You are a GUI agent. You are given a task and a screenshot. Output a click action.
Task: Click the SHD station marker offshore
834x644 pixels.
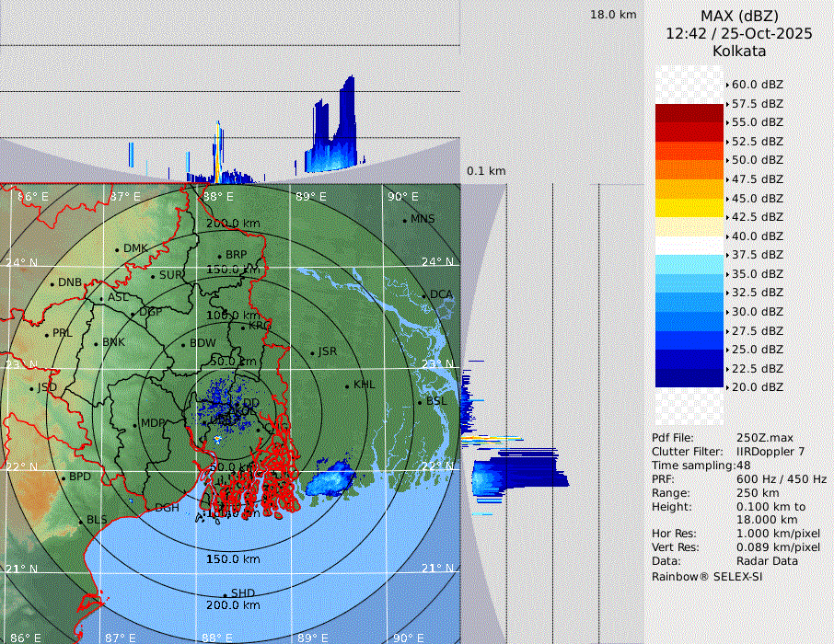tap(226, 594)
